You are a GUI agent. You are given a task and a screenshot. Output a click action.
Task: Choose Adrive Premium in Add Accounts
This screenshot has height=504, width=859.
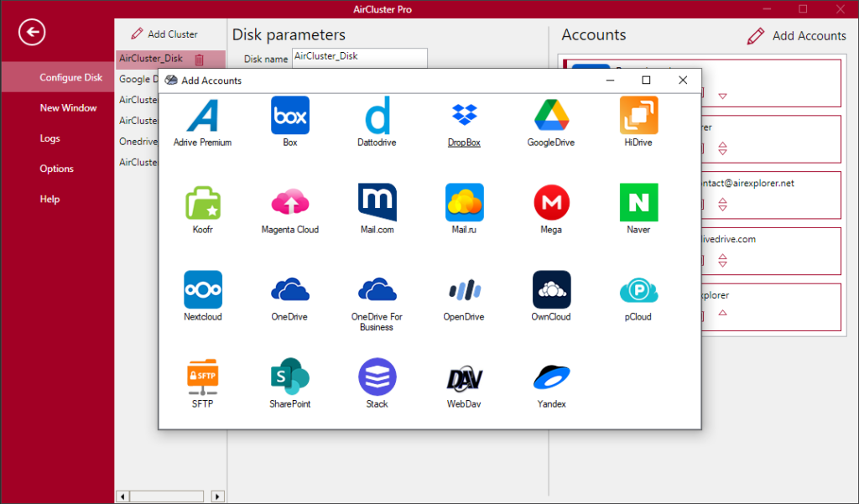click(202, 122)
